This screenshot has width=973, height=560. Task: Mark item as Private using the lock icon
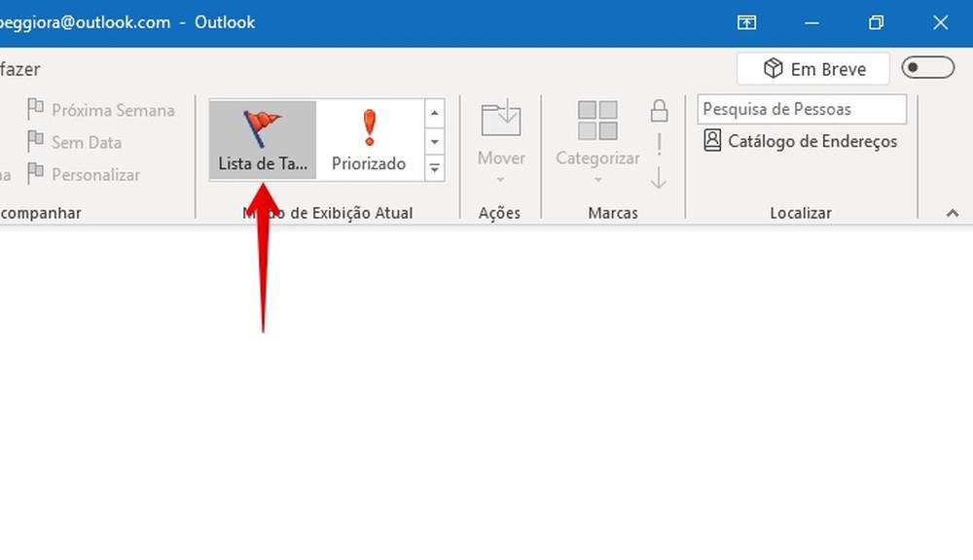click(x=659, y=112)
